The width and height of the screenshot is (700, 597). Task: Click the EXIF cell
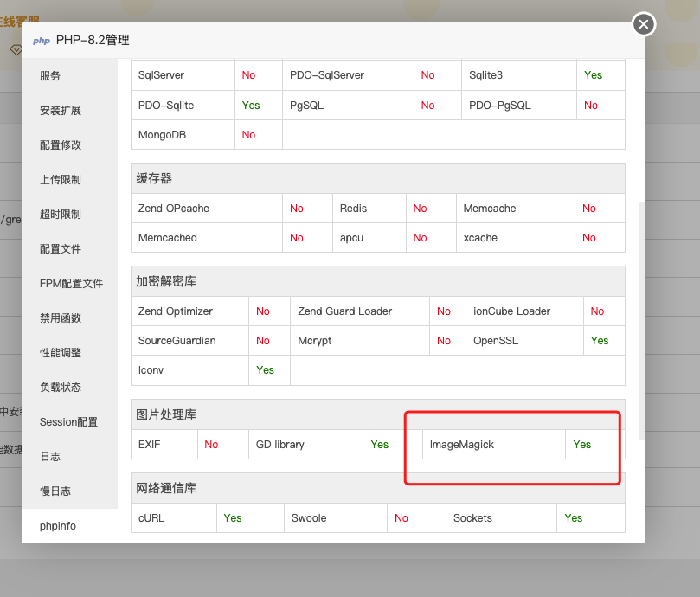pos(164,445)
